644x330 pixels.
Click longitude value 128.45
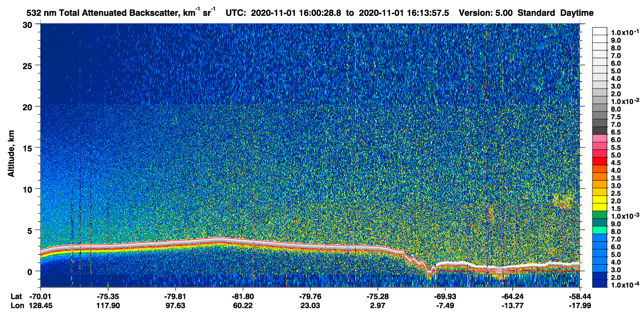(x=42, y=306)
